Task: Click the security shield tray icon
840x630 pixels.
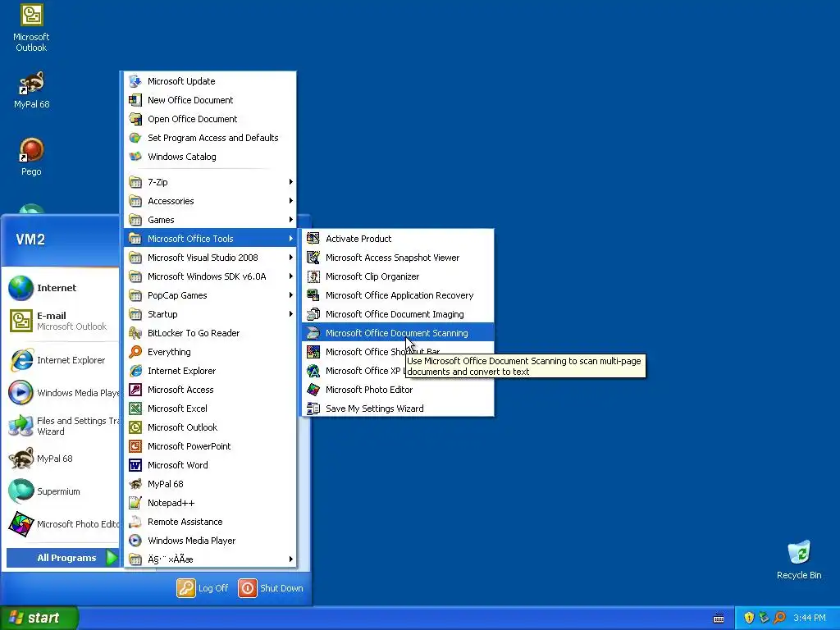Action: tap(749, 619)
